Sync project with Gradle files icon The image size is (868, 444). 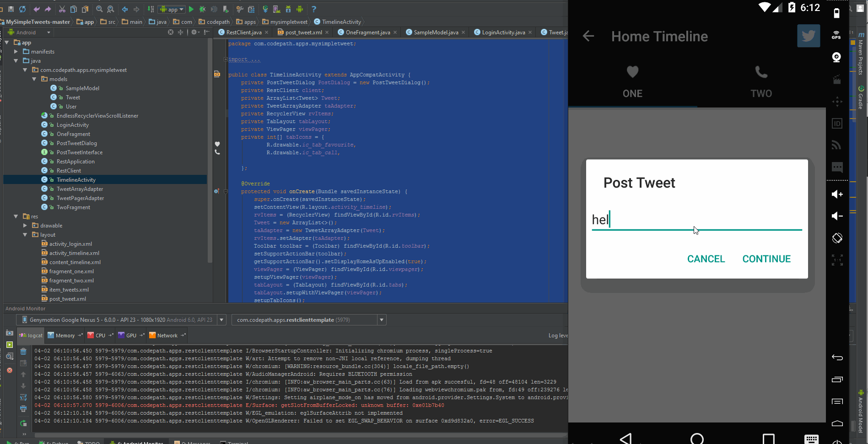click(x=265, y=9)
